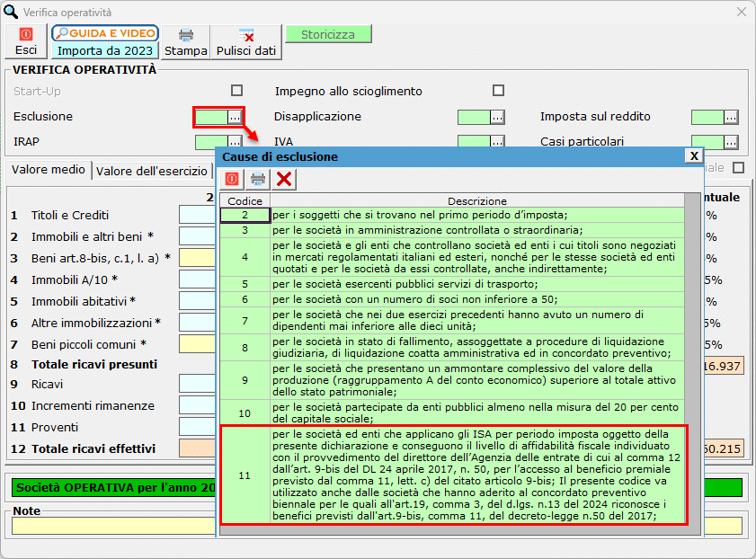Click the Note text field
756x559 pixels.
[x=108, y=526]
